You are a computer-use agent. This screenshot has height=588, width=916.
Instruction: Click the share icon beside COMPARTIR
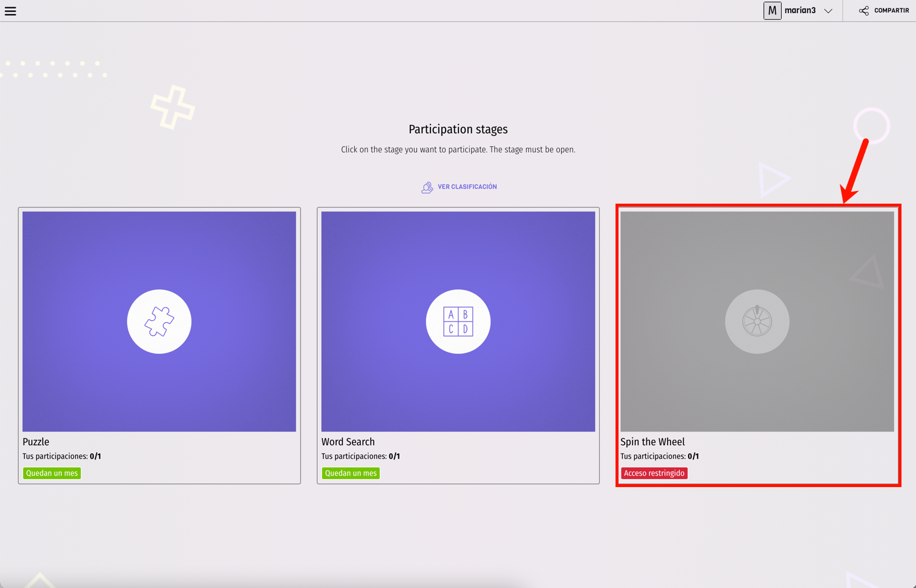[x=863, y=11]
